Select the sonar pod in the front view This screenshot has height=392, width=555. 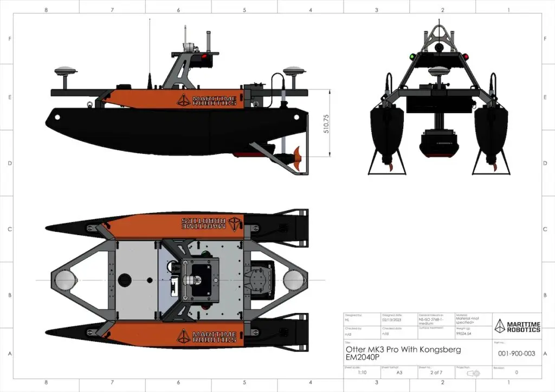(439, 143)
